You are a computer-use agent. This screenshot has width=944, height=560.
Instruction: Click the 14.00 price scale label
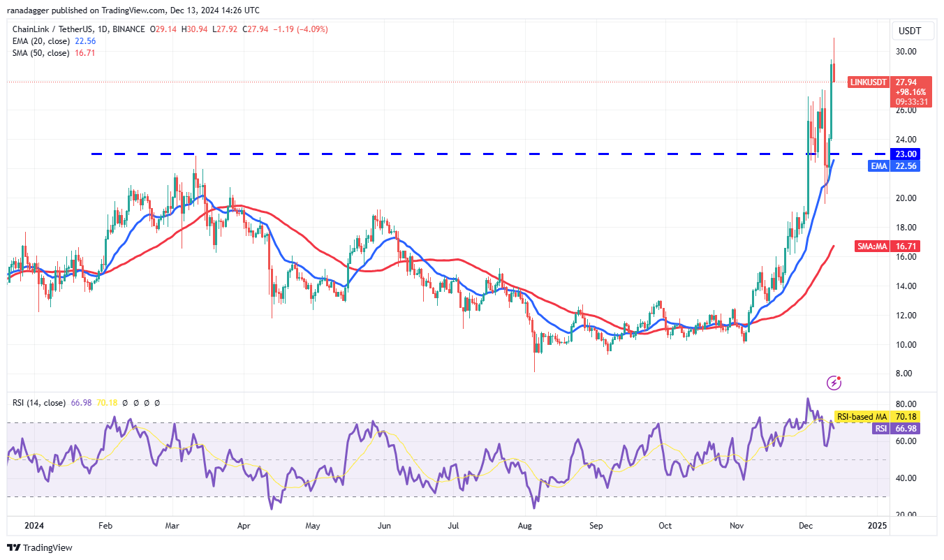(906, 286)
